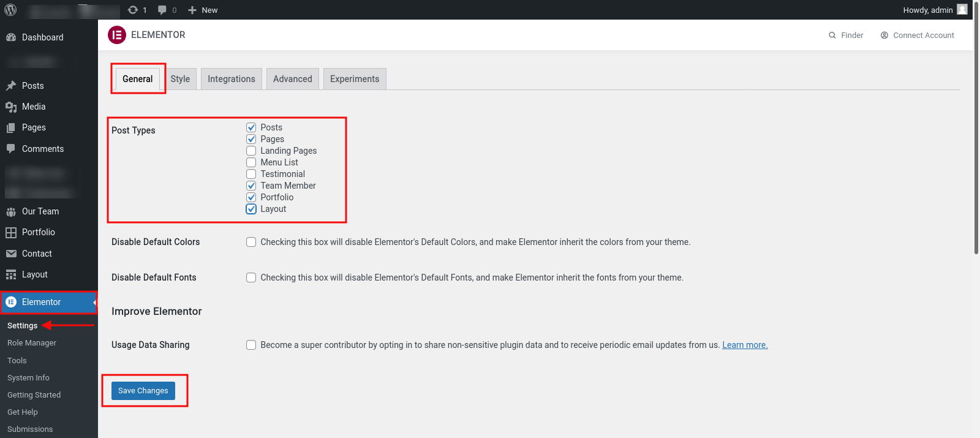980x438 pixels.
Task: Click the Elementor logo in header
Action: (117, 35)
